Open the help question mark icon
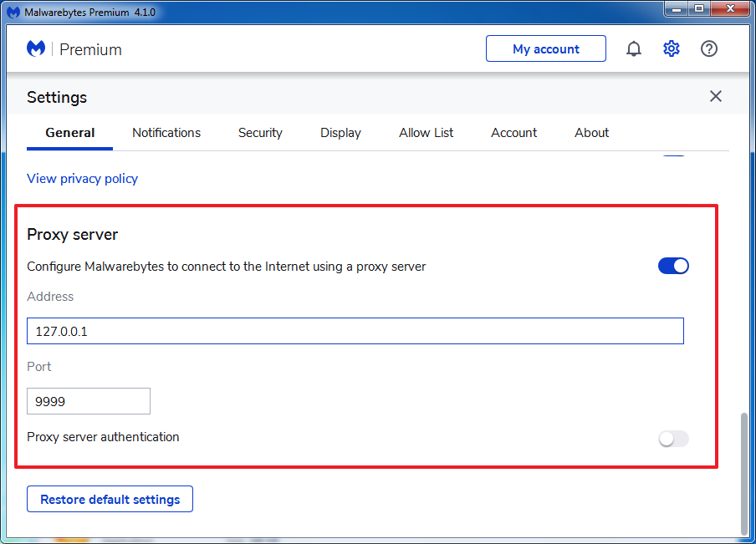Viewport: 756px width, 544px height. tap(709, 48)
